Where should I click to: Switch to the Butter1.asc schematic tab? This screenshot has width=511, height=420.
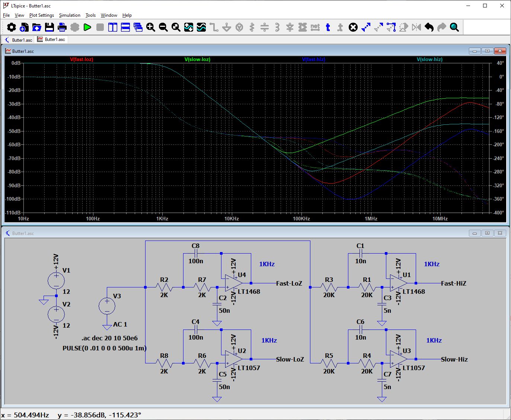tap(18, 40)
